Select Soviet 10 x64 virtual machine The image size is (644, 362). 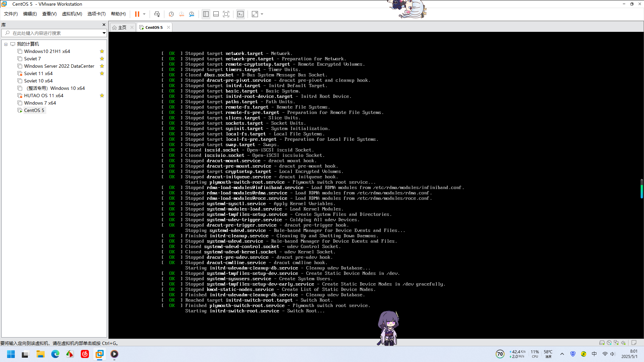pos(38,81)
